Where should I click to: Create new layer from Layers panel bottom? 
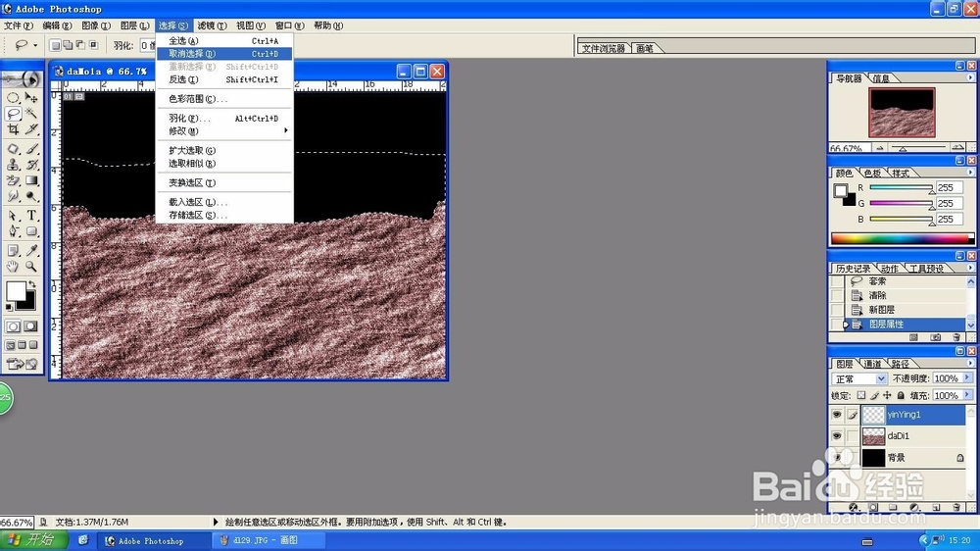pyautogui.click(x=936, y=507)
